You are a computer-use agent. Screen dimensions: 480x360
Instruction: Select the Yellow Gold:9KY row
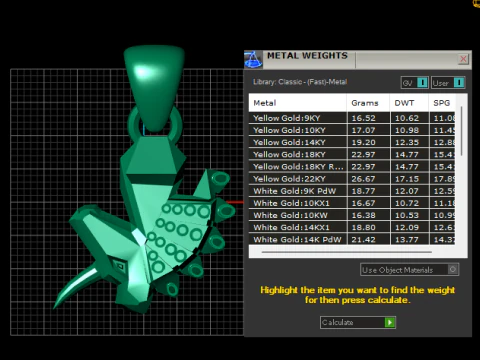[352, 118]
